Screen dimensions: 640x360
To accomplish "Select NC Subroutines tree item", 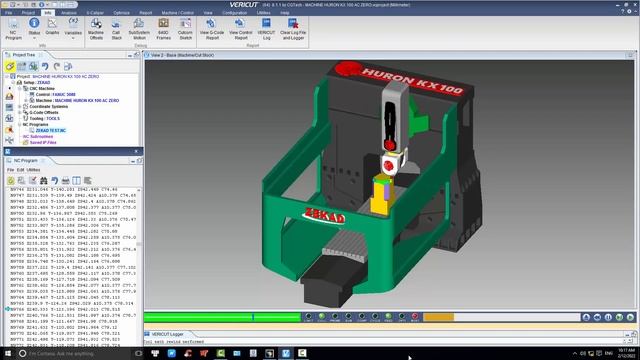I will click(x=38, y=136).
